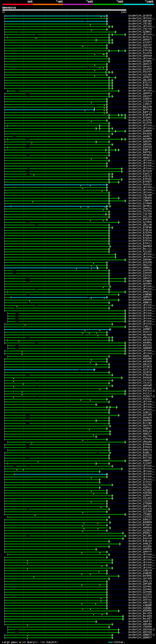
Task: Click the green ~80% identity color segment
Action: (108, 4)
